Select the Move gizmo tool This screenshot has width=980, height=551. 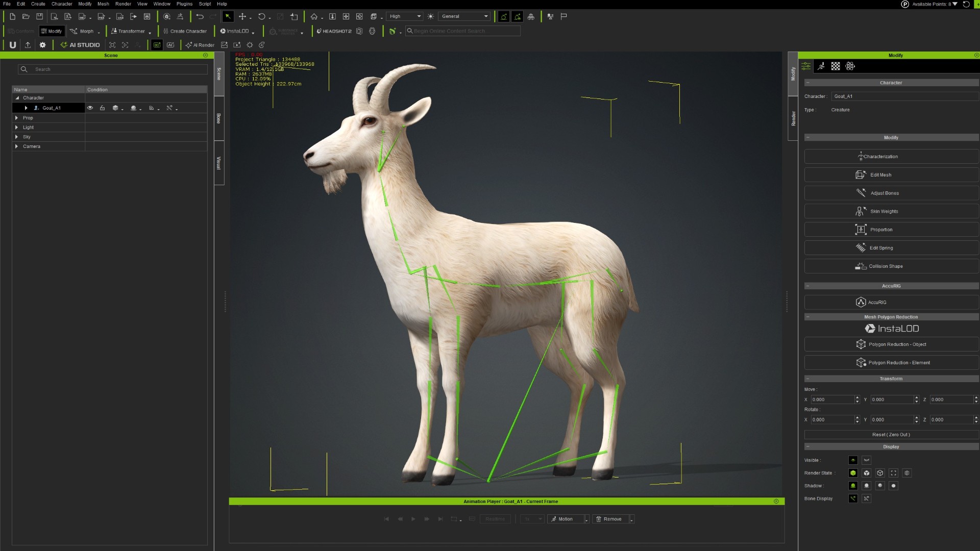pos(242,16)
